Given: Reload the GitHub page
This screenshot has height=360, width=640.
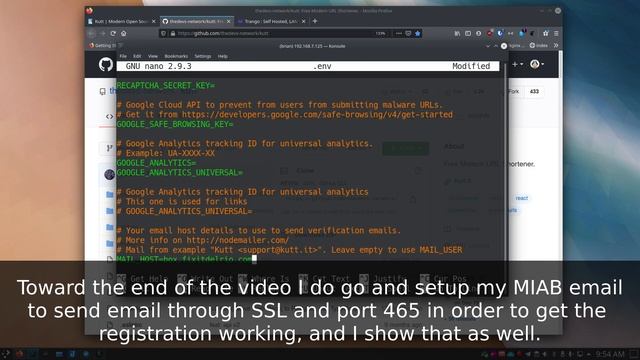Looking at the screenshot, I should click(x=113, y=33).
